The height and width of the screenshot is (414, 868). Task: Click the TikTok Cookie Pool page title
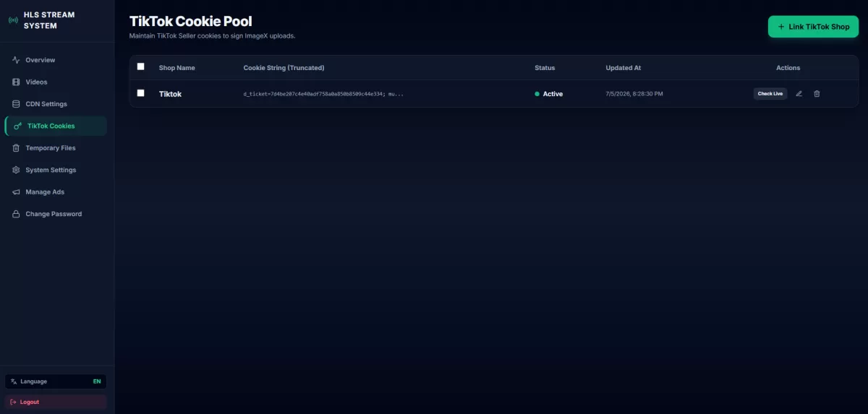pyautogui.click(x=191, y=22)
